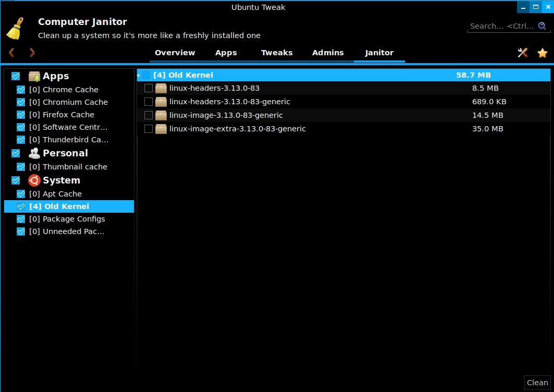
Task: Select the Personal category header
Action: [x=65, y=153]
